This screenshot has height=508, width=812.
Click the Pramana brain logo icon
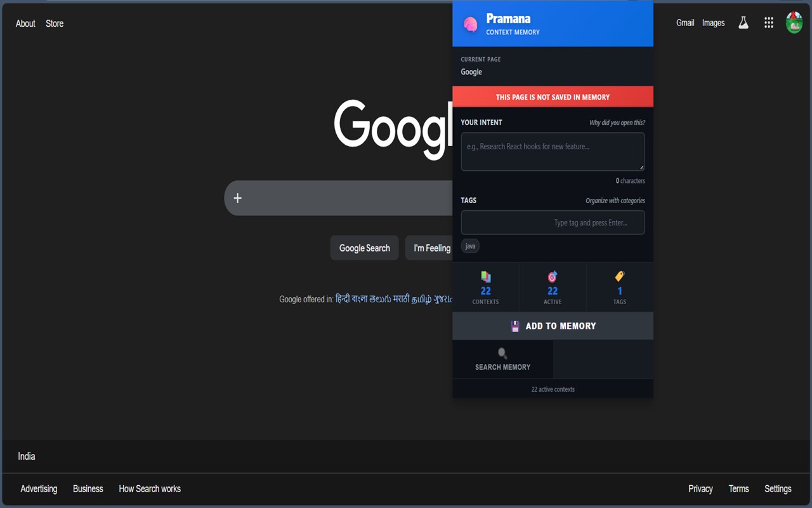pyautogui.click(x=471, y=25)
